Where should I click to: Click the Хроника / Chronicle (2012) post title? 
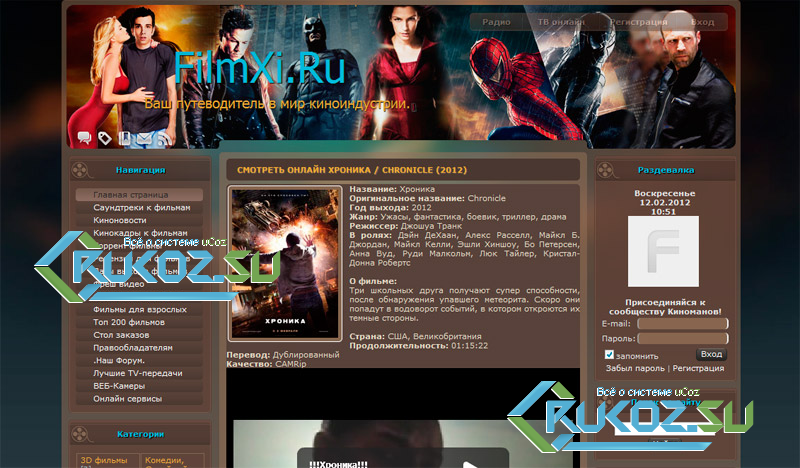352,170
